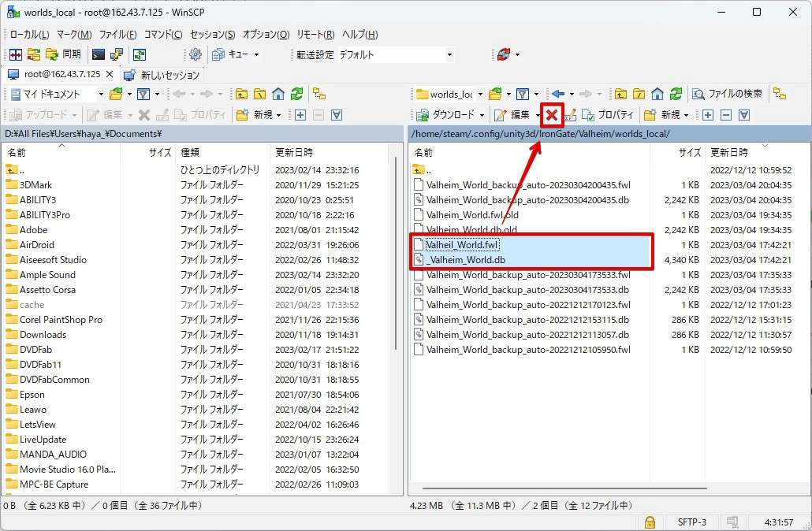Go back in remote panel history

pos(558,95)
